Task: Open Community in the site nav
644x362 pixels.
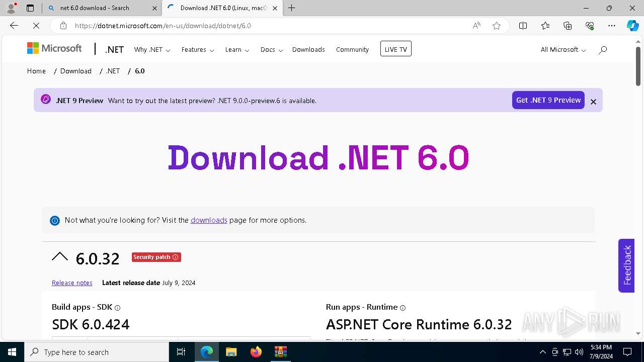Action: (x=352, y=50)
